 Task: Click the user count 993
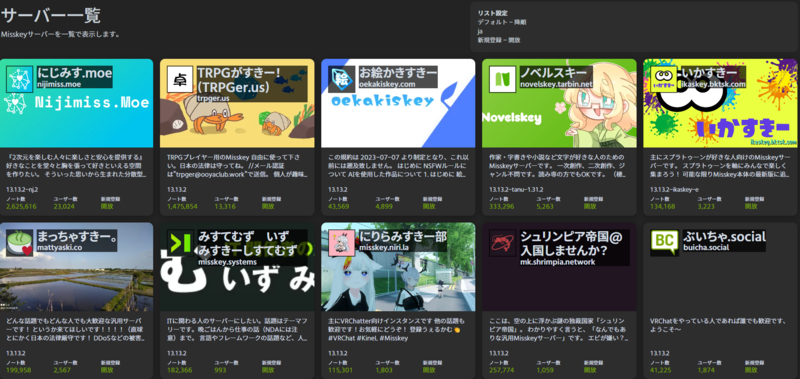pyautogui.click(x=221, y=370)
